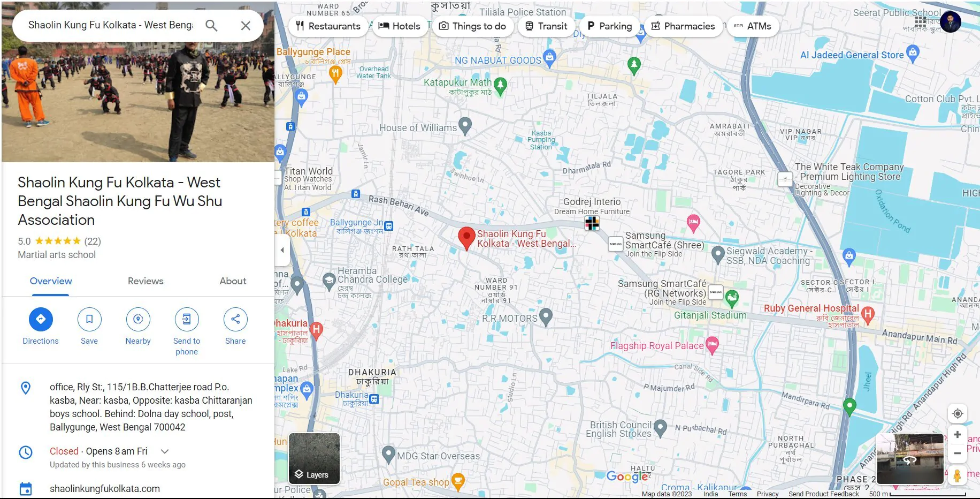Image resolution: width=980 pixels, height=499 pixels.
Task: Click the Directions icon
Action: pyautogui.click(x=41, y=320)
